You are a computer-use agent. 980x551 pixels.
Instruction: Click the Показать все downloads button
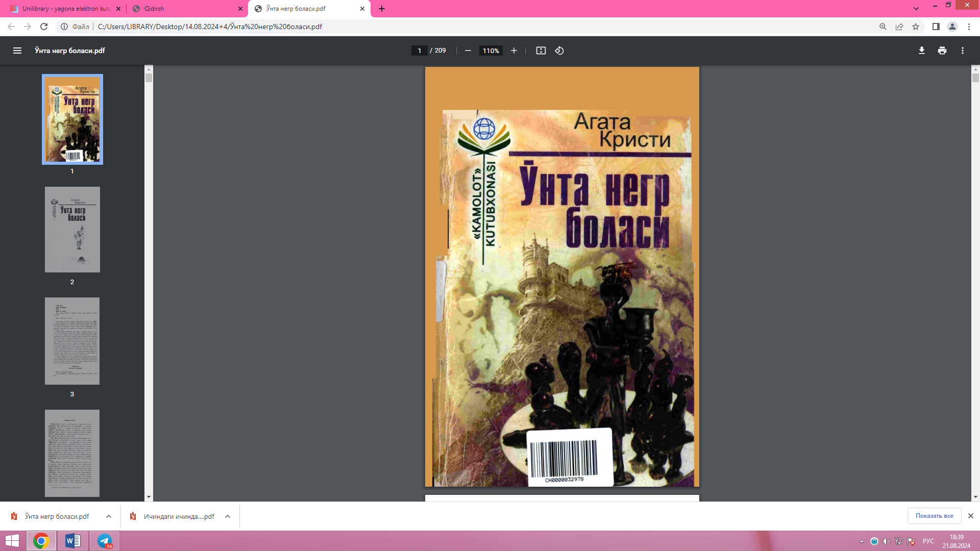tap(935, 516)
